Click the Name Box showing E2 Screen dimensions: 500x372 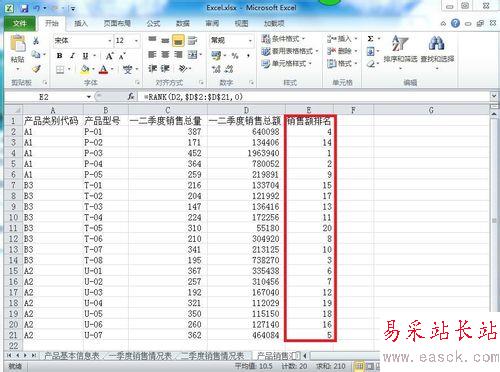(44, 97)
